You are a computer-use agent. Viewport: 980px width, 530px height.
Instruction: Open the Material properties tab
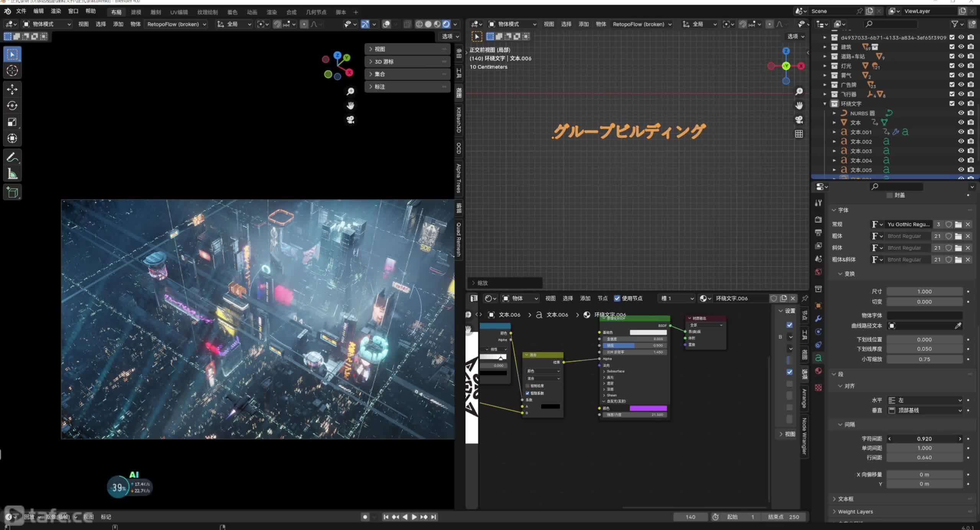tap(818, 371)
